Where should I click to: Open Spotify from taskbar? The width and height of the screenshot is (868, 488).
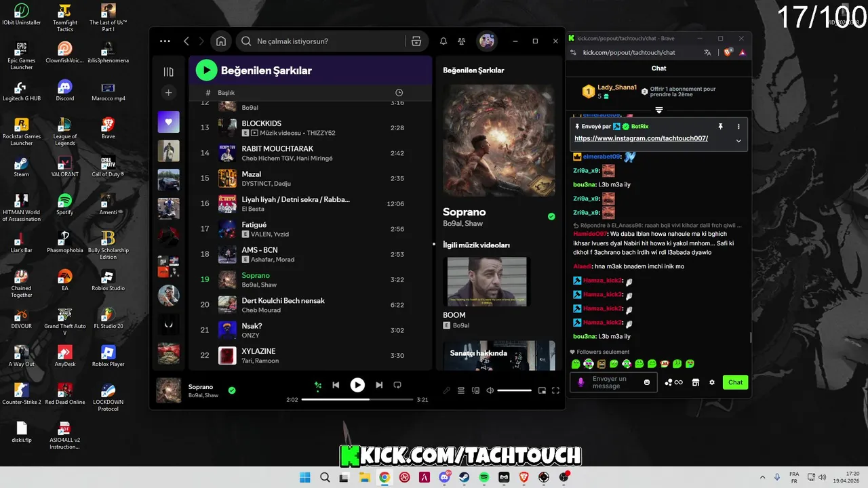point(484,477)
